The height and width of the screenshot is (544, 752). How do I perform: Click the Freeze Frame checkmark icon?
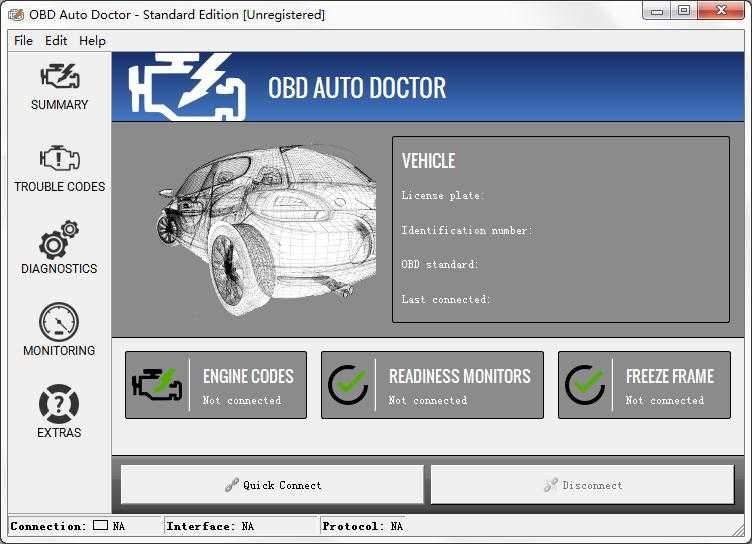[585, 385]
